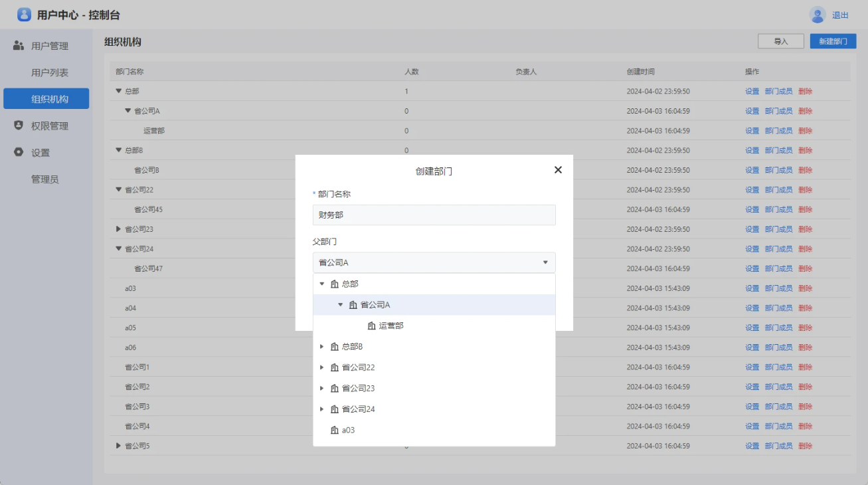Collapse 总部 row in the department table
The width and height of the screenshot is (868, 485).
coord(119,91)
